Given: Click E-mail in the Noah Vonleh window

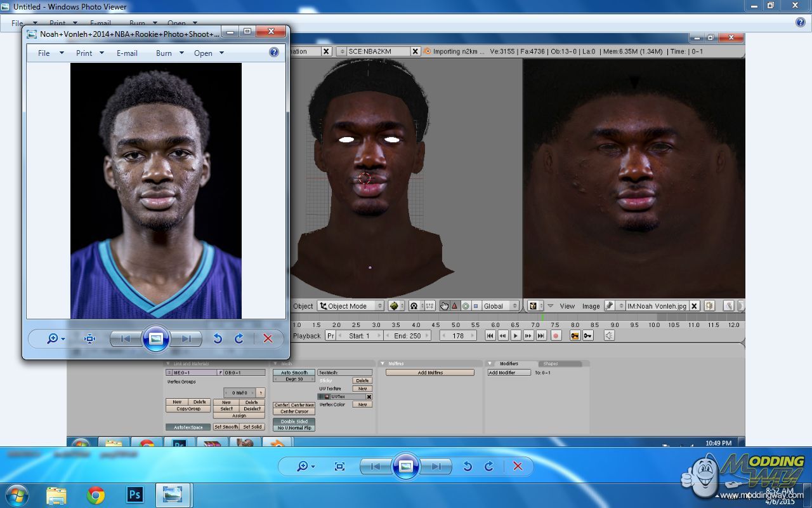Looking at the screenshot, I should coord(127,53).
